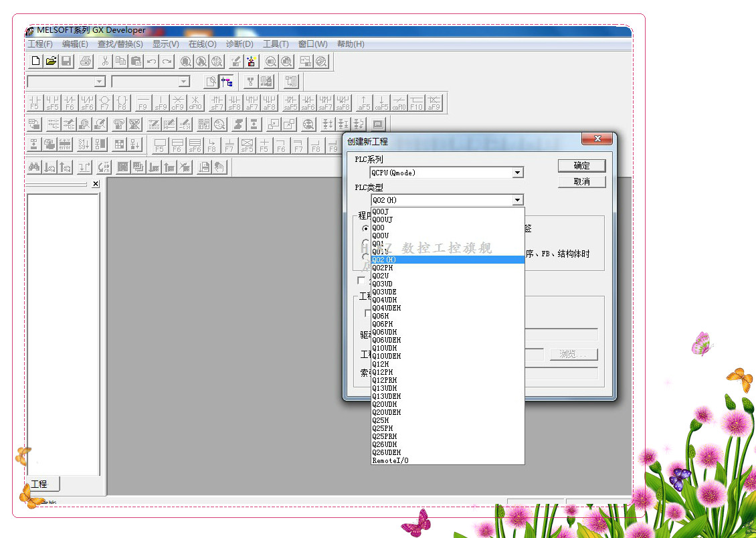Click the project data list tree icon
The height and width of the screenshot is (538, 756).
227,82
